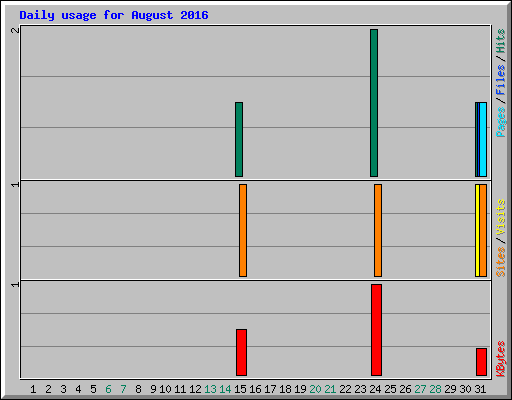Click day label 29 on the x-axis
This screenshot has height=400, width=512.
tap(450, 389)
